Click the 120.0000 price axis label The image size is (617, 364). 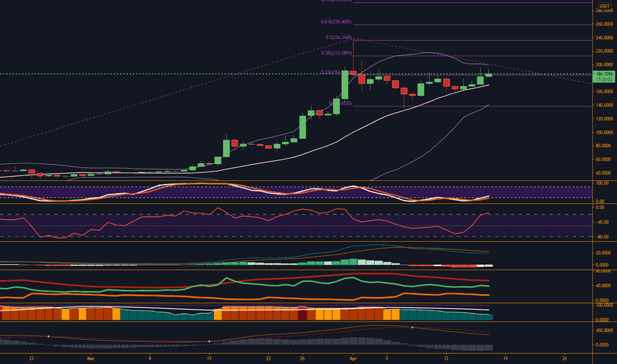coord(604,119)
